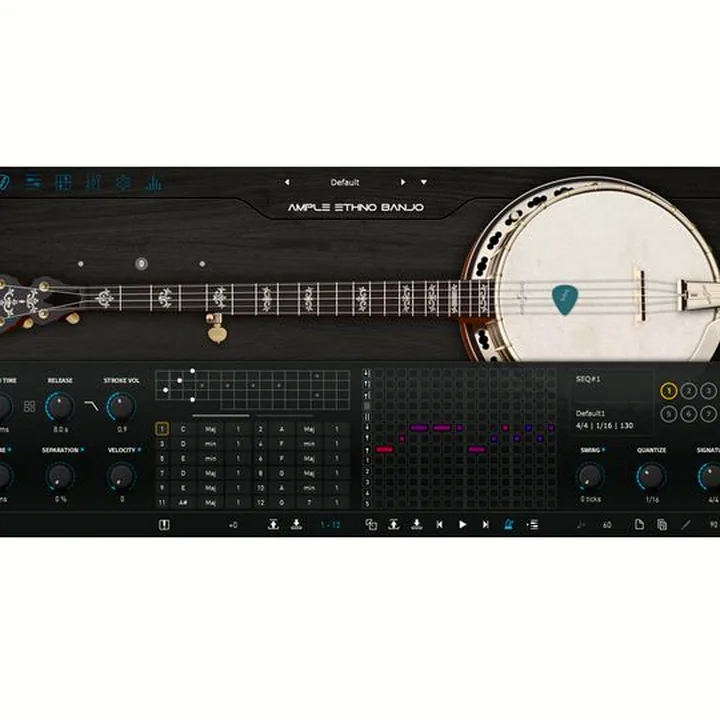Toggle the metronome icon
Viewport: 720px width, 720px height.
509,524
